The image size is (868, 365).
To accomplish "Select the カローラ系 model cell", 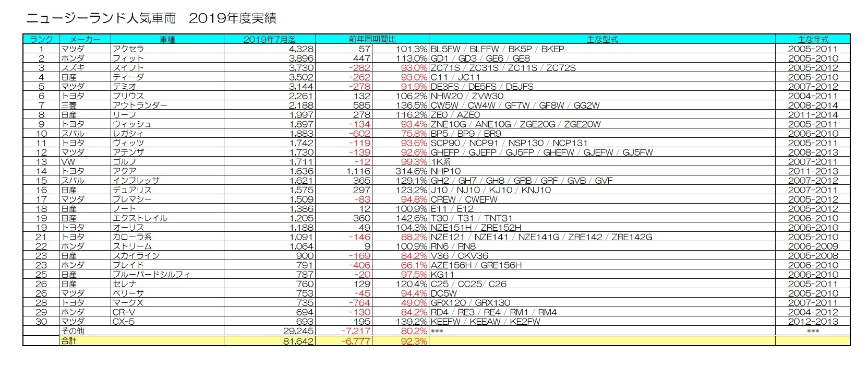I will pos(167,237).
